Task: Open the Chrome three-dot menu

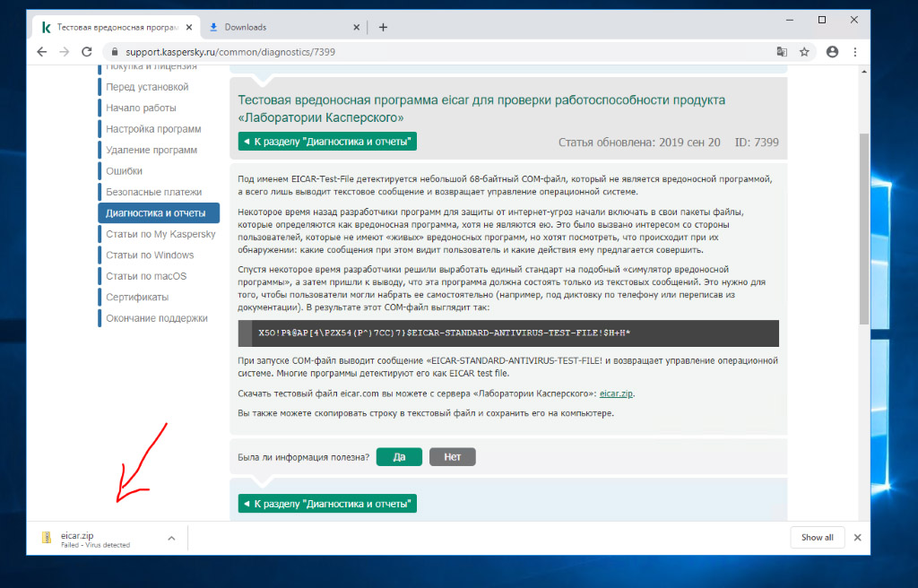Action: pos(855,52)
